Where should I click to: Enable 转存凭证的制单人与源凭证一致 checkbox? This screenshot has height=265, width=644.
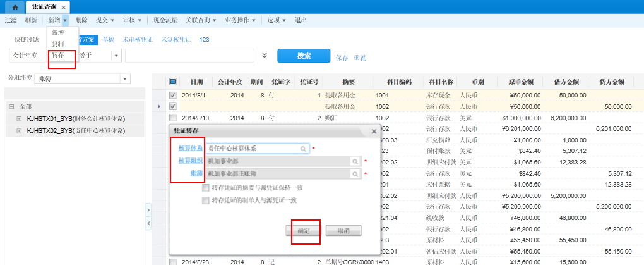click(x=205, y=200)
